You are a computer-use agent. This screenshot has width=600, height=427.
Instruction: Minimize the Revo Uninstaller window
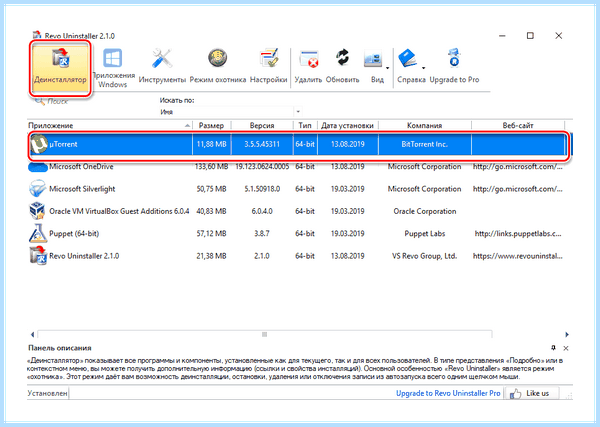(x=502, y=36)
